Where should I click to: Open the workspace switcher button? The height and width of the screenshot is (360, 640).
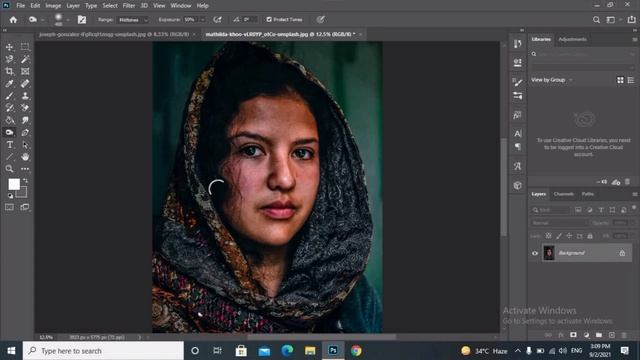tap(611, 20)
